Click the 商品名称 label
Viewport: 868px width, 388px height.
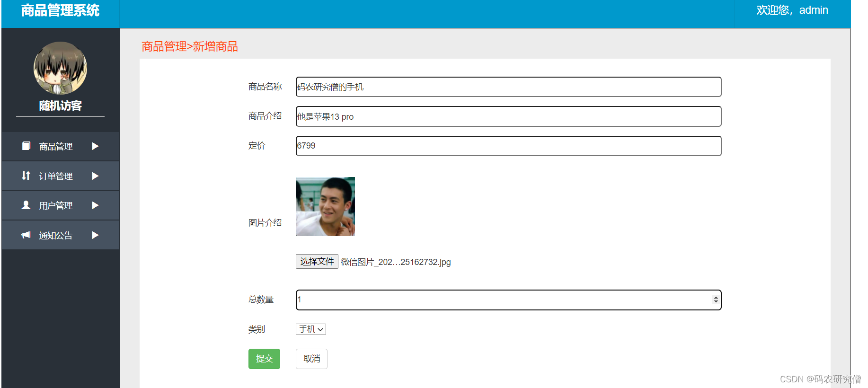click(x=265, y=87)
